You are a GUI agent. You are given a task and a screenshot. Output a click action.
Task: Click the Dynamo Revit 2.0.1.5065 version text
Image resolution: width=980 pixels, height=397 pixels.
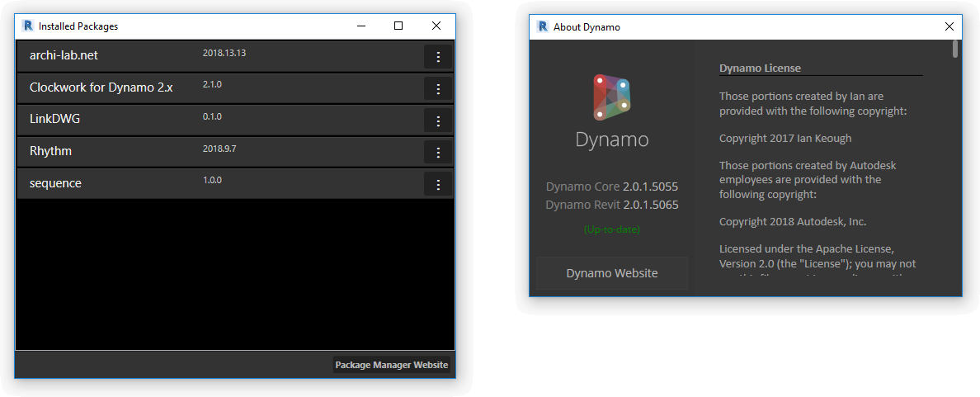612,205
